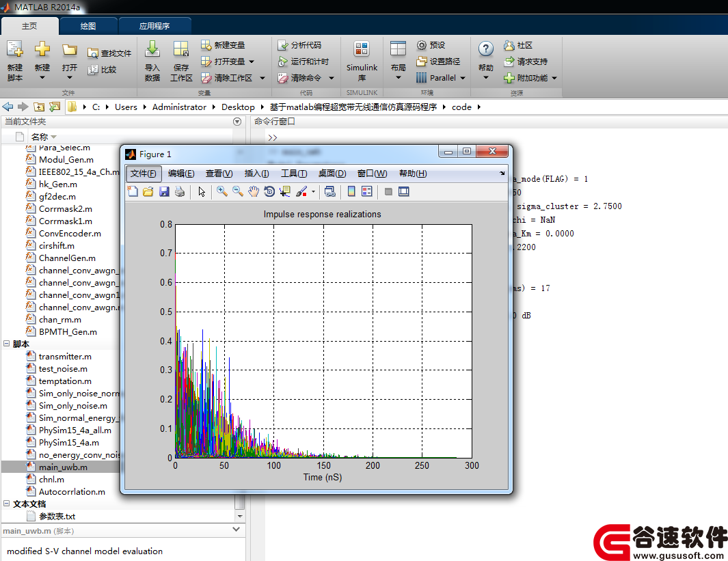
Task: Expand the 清除命令 dropdown
Action: pos(332,78)
